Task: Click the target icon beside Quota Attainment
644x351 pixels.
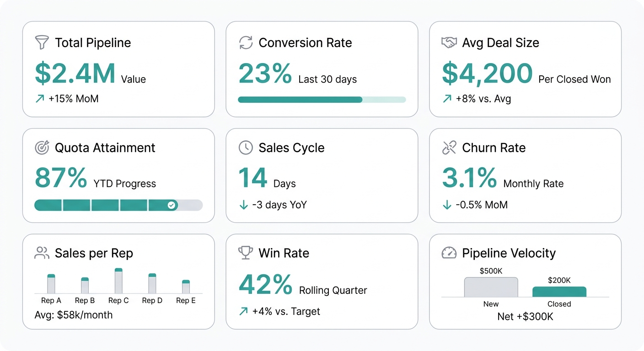Action: point(42,148)
